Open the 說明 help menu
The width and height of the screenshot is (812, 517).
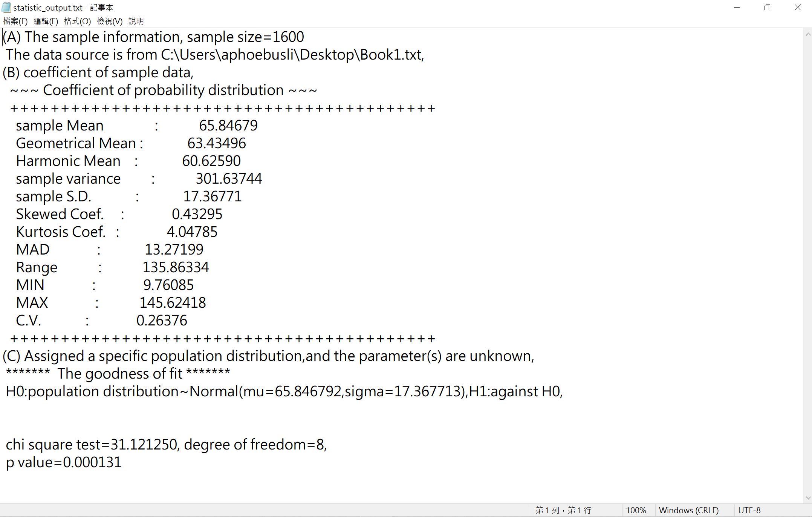coord(136,21)
